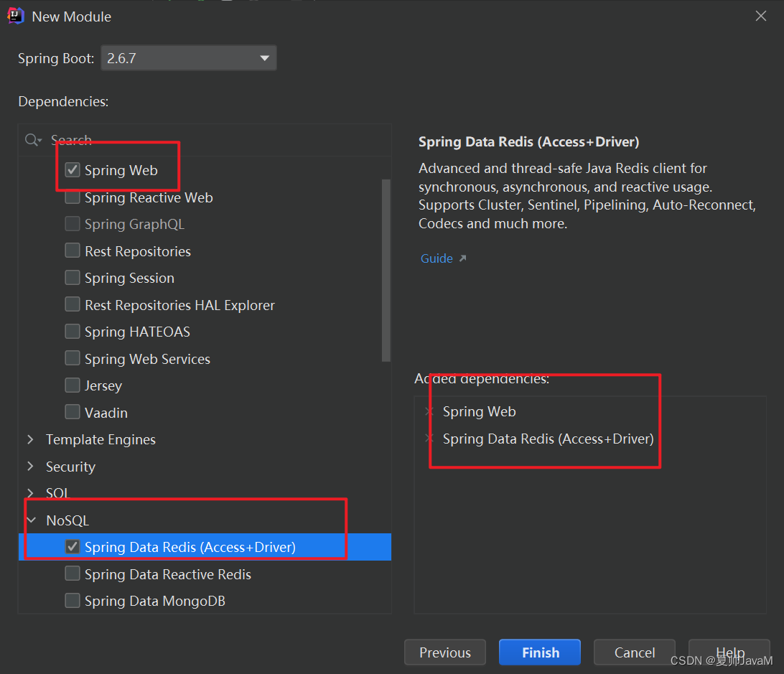This screenshot has height=674, width=784.
Task: Cancel the New Module wizard
Action: (x=635, y=652)
